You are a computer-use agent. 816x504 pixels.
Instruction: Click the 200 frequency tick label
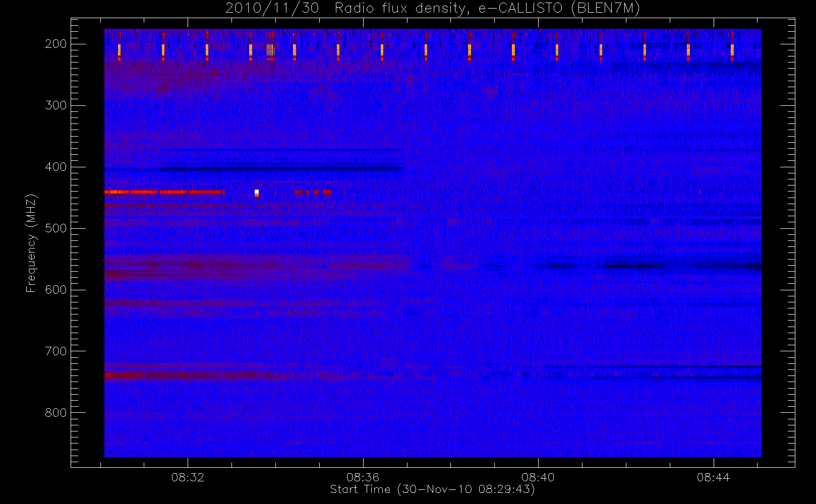tap(56, 44)
